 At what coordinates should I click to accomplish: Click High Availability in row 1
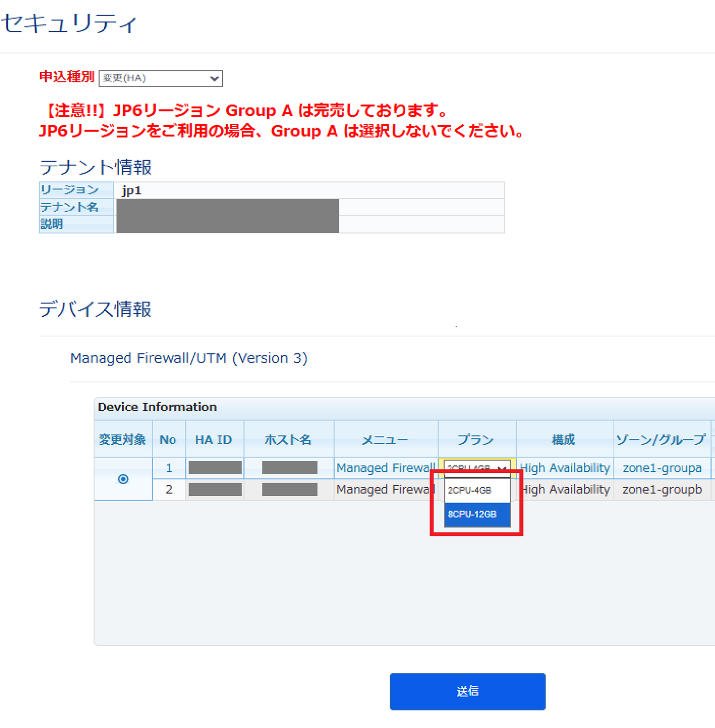[564, 468]
